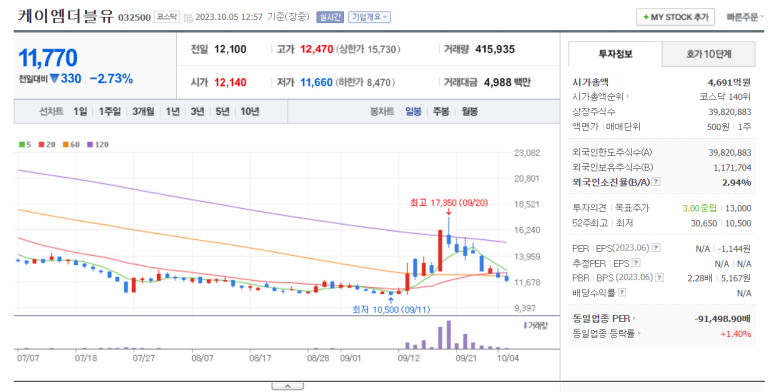
Task: Click the 시가총액 value 4,691억원
Action: (729, 82)
